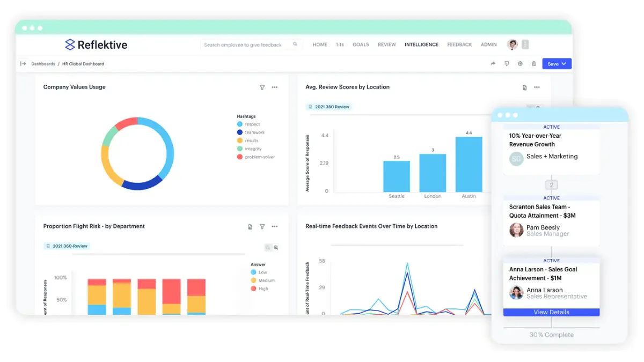Click the search magnifier icon in the search bar
644x362 pixels.
[x=295, y=45]
